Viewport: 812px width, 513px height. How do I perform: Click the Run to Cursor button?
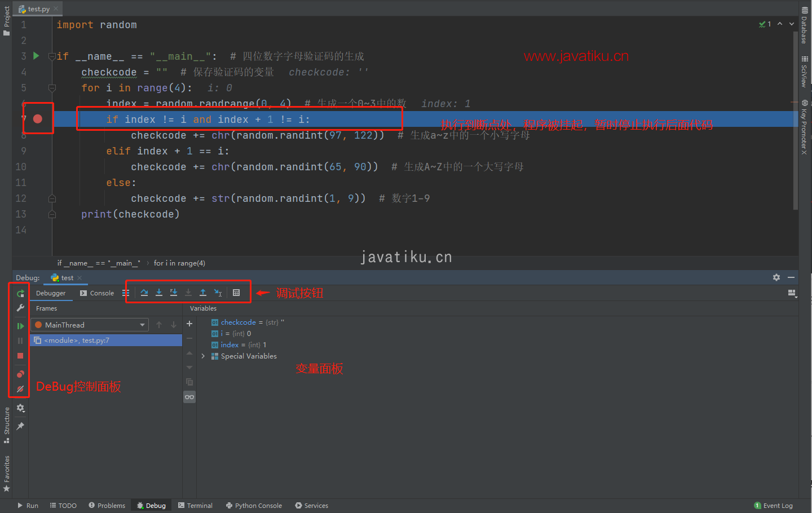[x=218, y=293]
